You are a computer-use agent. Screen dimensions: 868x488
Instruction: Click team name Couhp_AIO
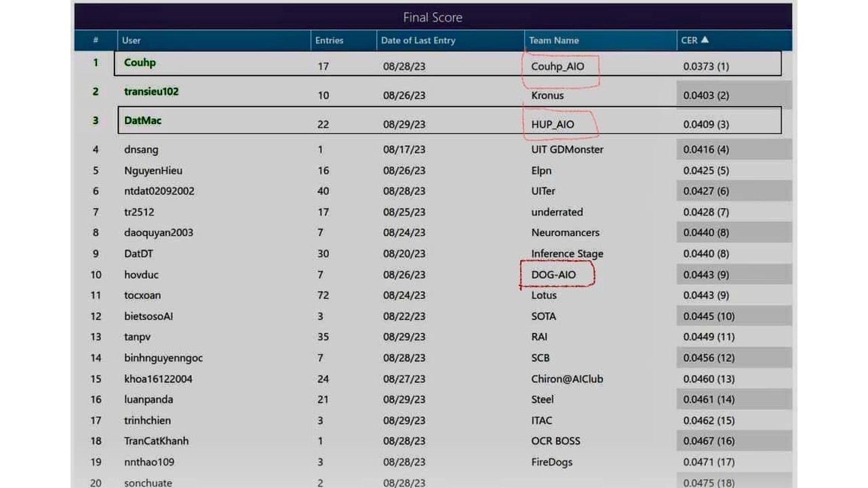[x=557, y=66]
